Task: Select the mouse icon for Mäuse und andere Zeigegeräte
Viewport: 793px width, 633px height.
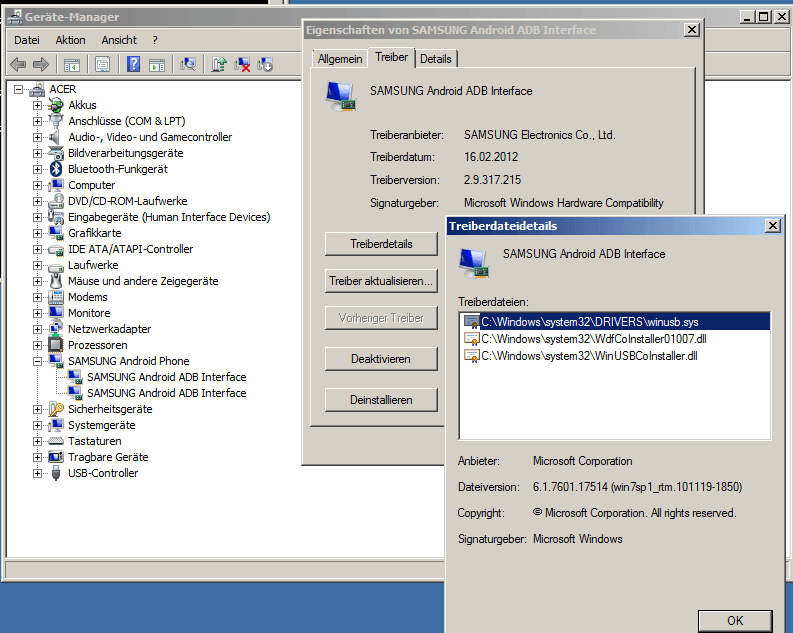Action: click(x=56, y=281)
